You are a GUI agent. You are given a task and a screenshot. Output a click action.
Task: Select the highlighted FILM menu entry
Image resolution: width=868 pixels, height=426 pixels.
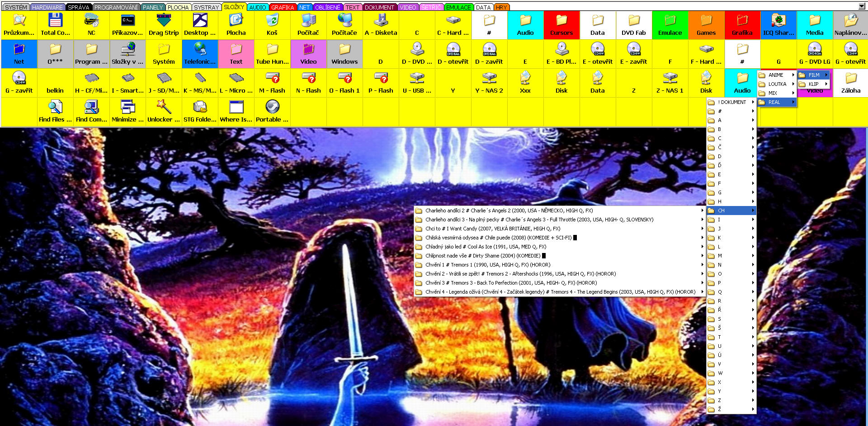[x=814, y=75]
